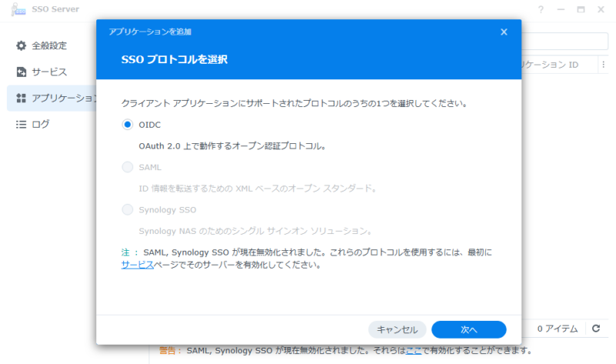Click the 警告： warning label

pyautogui.click(x=170, y=350)
